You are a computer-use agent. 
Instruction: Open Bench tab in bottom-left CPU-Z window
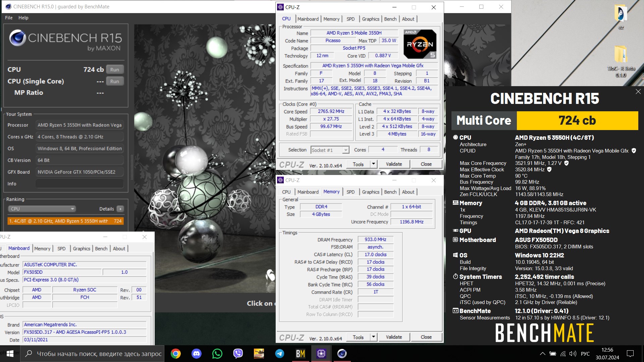(101, 249)
